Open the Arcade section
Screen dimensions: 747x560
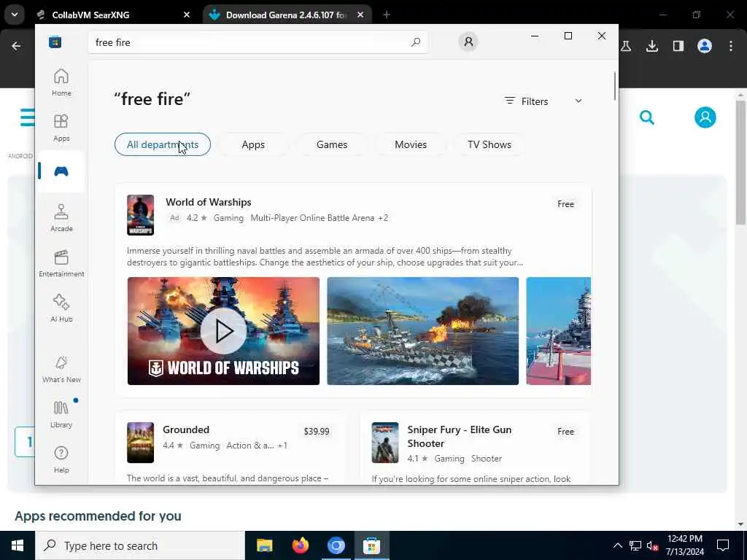[61, 218]
